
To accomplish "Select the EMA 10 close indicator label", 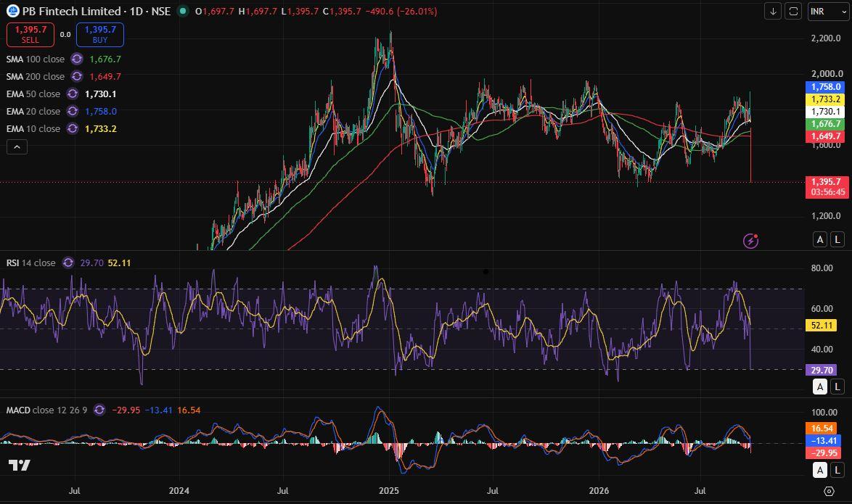I will click(33, 128).
